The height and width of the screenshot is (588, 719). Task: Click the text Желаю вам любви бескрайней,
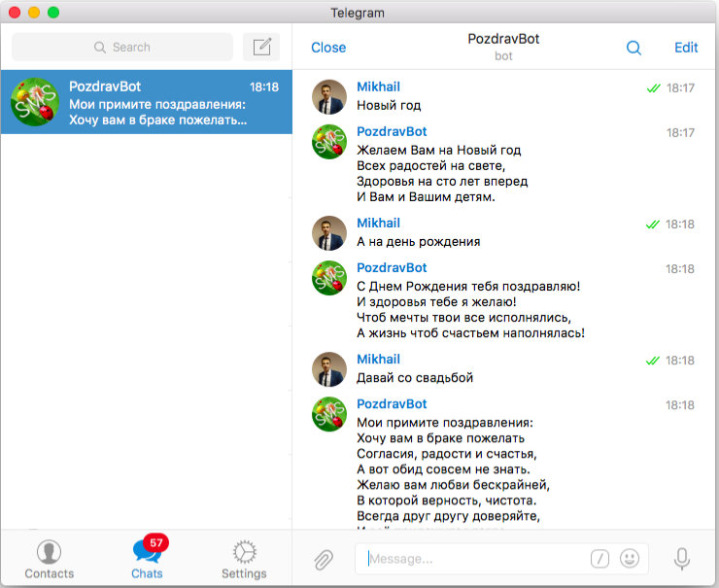pos(453,485)
